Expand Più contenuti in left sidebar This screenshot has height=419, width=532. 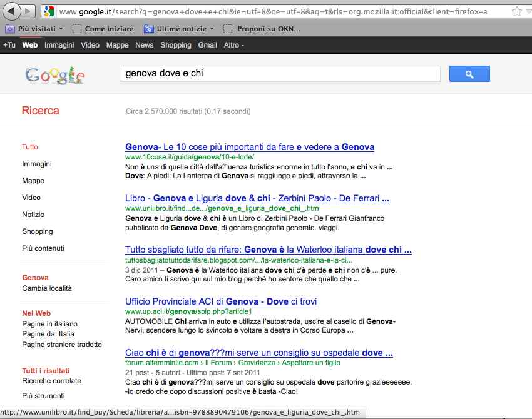click(x=43, y=248)
